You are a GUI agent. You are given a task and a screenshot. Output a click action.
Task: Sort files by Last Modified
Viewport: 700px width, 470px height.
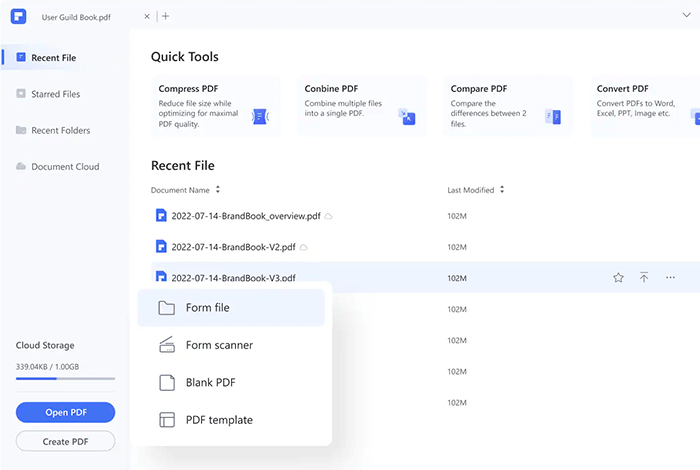point(502,189)
